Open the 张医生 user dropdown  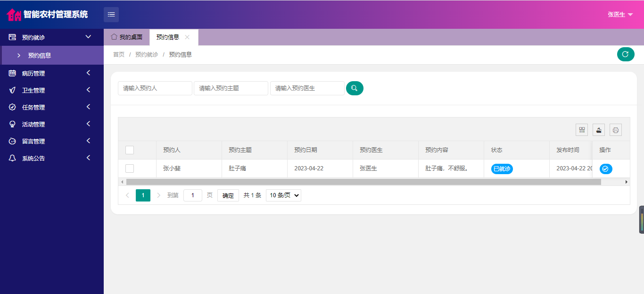coord(620,15)
